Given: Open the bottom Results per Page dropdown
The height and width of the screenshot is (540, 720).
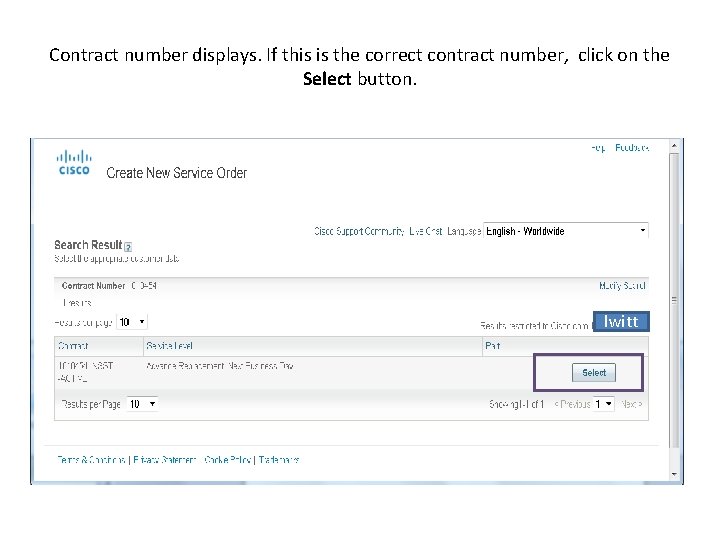Looking at the screenshot, I should (142, 404).
